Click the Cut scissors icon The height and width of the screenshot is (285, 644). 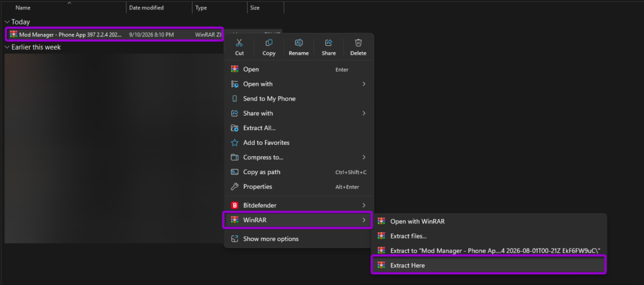[240, 43]
